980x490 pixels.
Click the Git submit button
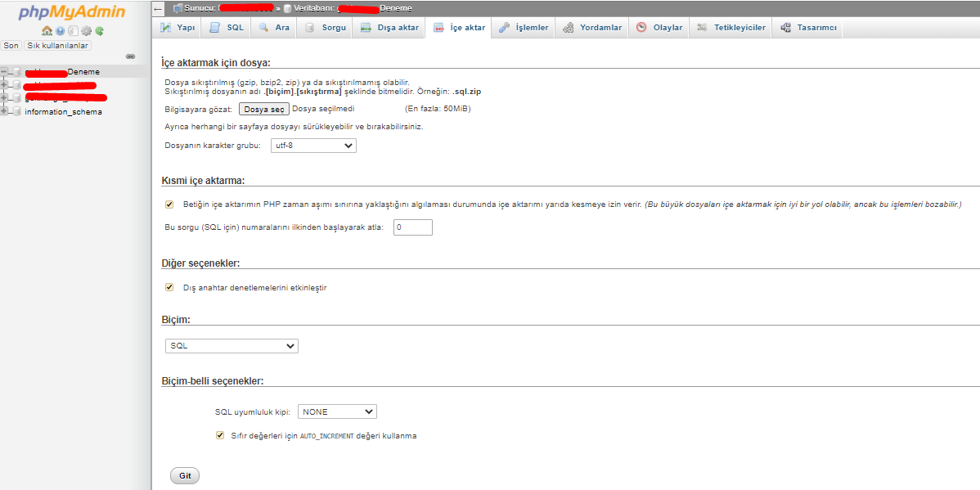tap(185, 475)
